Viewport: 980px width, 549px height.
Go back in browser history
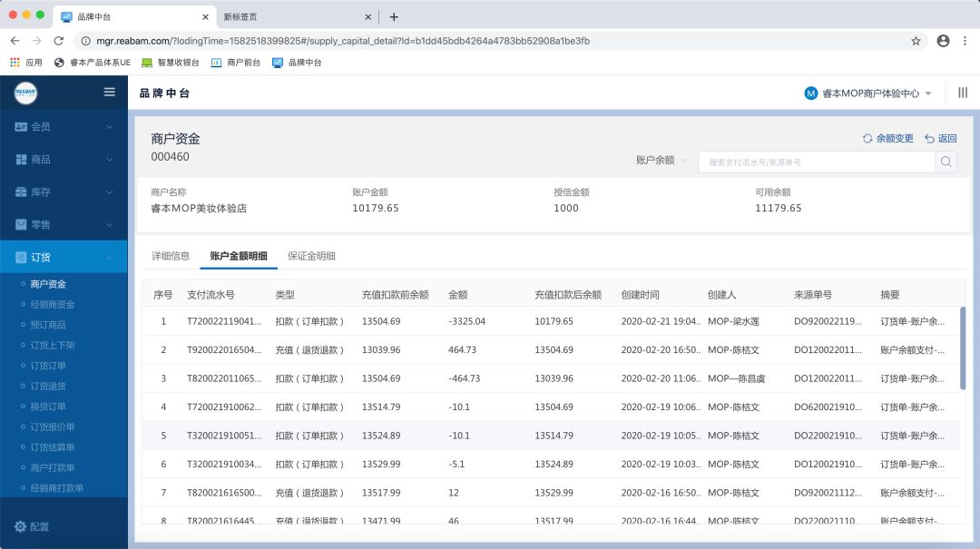tap(15, 41)
